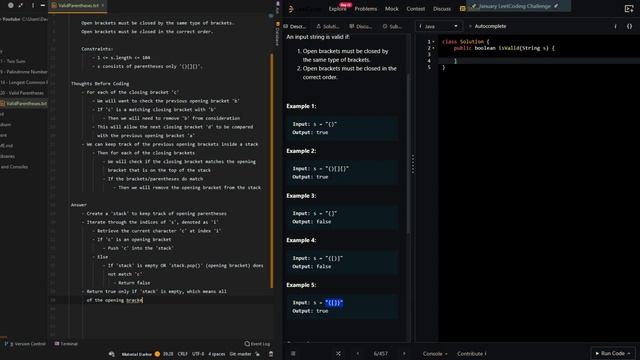640x360 pixels.
Task: Change the '4 spaces' indent setting
Action: 216,354
